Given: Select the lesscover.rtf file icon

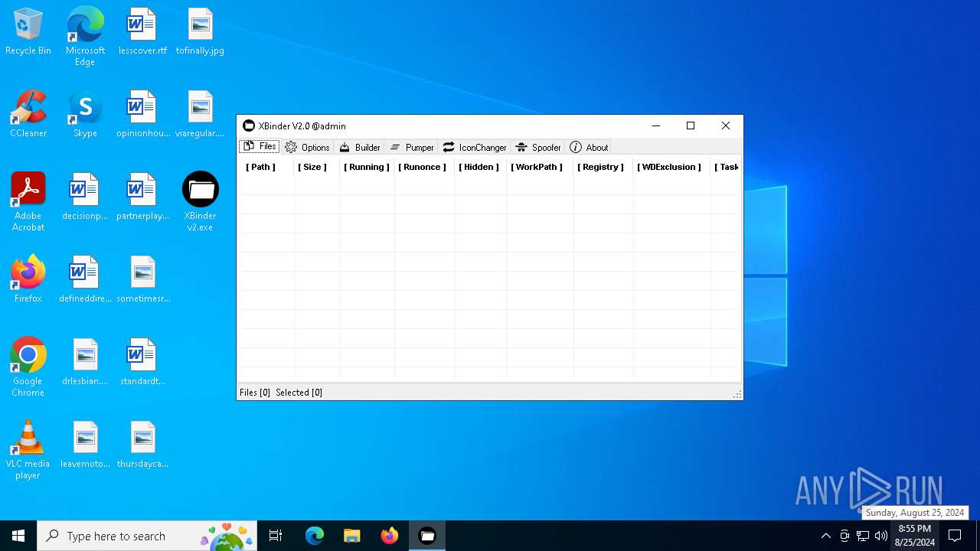Looking at the screenshot, I should tap(142, 32).
